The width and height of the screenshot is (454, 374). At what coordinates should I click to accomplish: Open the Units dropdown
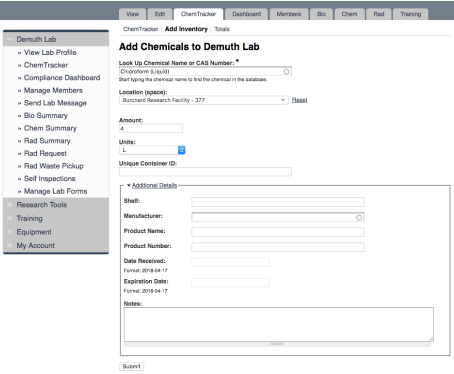click(x=152, y=150)
